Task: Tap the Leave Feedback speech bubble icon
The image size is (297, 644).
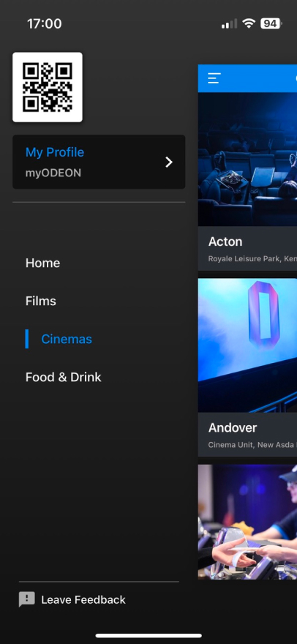Action: click(27, 599)
